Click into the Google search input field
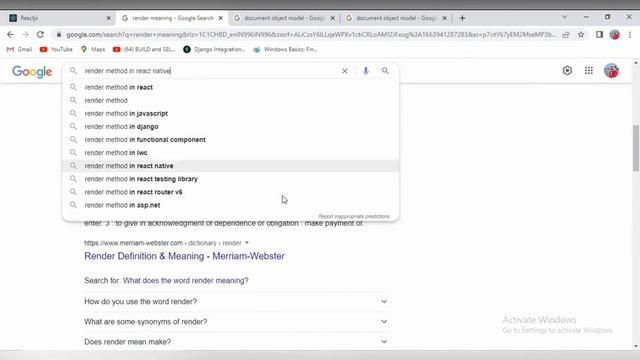This screenshot has width=640, height=360. click(210, 71)
